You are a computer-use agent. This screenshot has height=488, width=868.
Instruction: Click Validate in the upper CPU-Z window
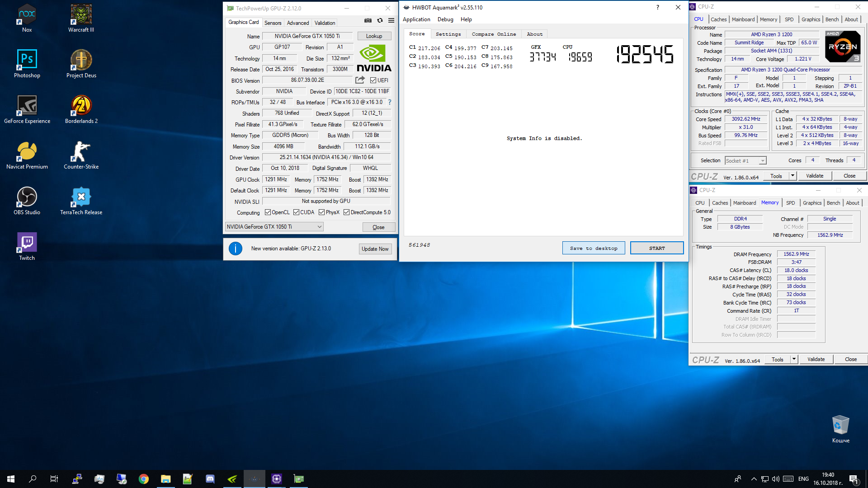tap(815, 176)
